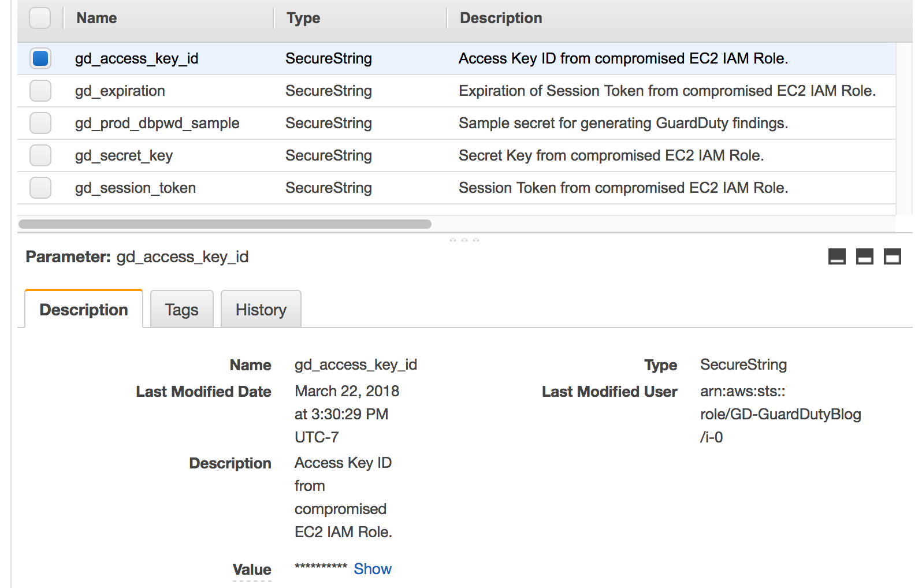
Task: Select the gd_secret_key parameter row
Action: pyautogui.click(x=456, y=155)
